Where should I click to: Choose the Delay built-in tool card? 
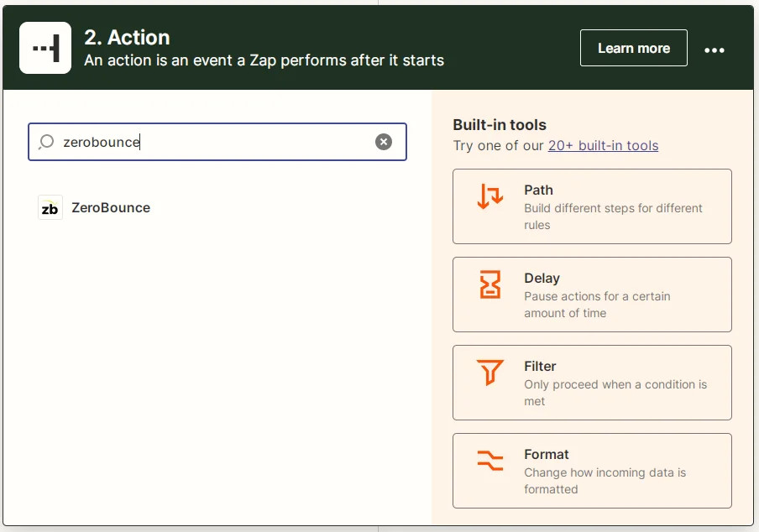(592, 294)
